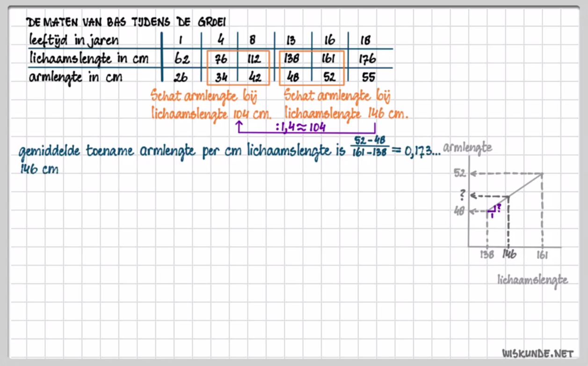Viewport: 588px width, 366px height.
Task: Select the "armlengte in cm" table row label
Action: [x=75, y=77]
